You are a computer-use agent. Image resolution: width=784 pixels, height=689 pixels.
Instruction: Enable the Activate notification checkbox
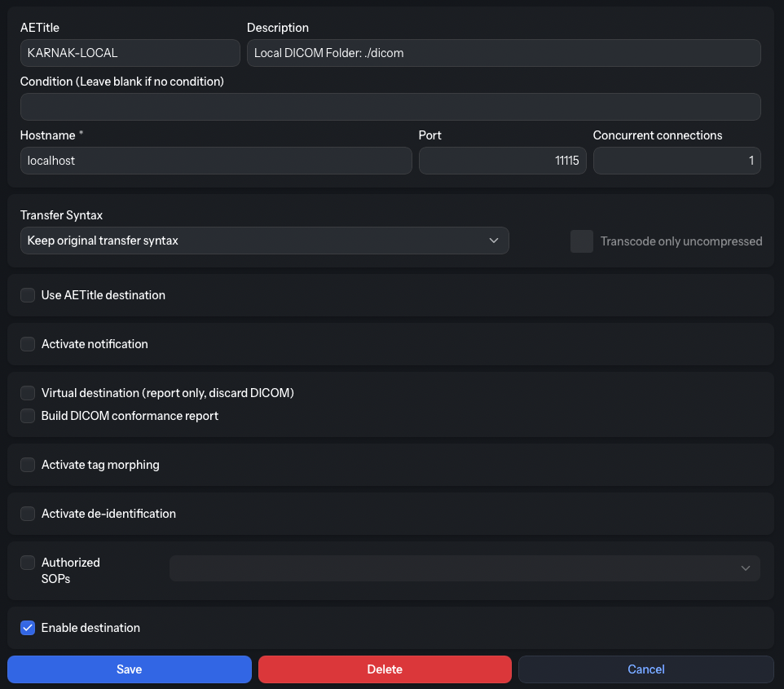pos(28,344)
